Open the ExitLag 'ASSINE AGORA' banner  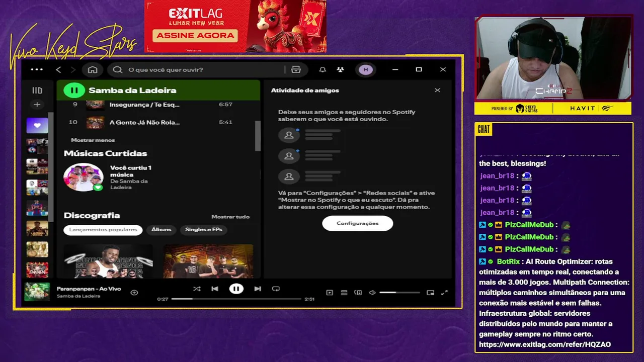point(195,35)
